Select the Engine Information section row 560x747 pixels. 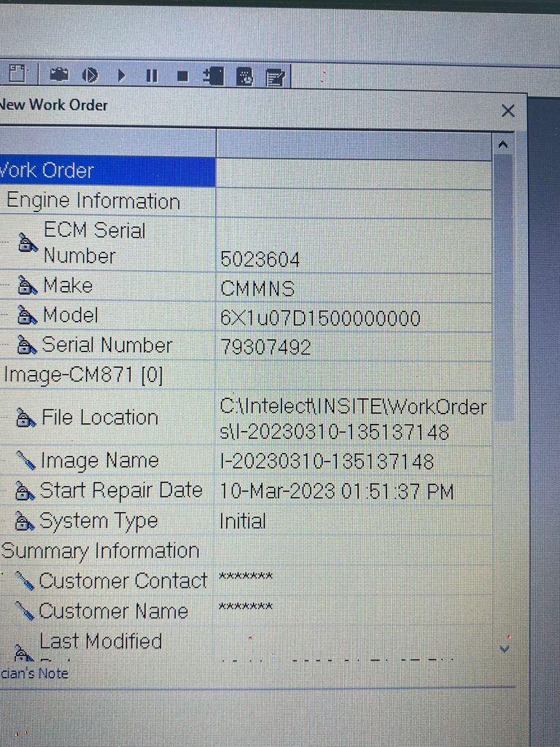(x=93, y=201)
